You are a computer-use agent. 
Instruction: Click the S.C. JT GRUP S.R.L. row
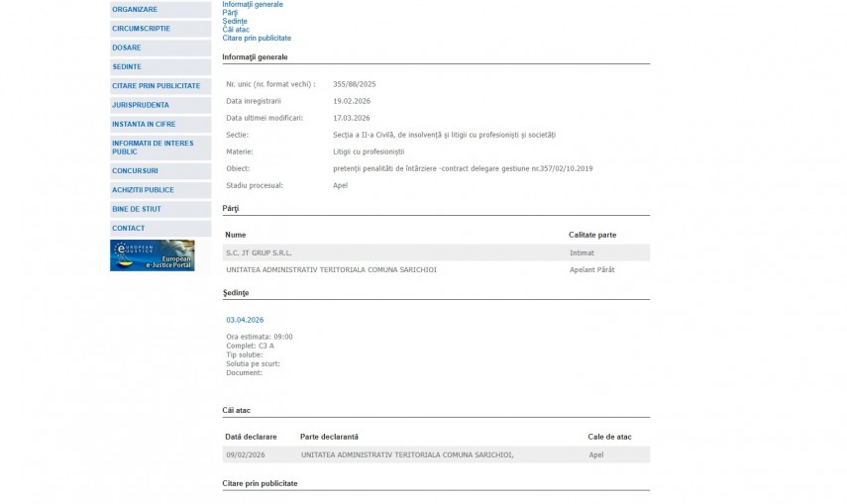click(259, 252)
